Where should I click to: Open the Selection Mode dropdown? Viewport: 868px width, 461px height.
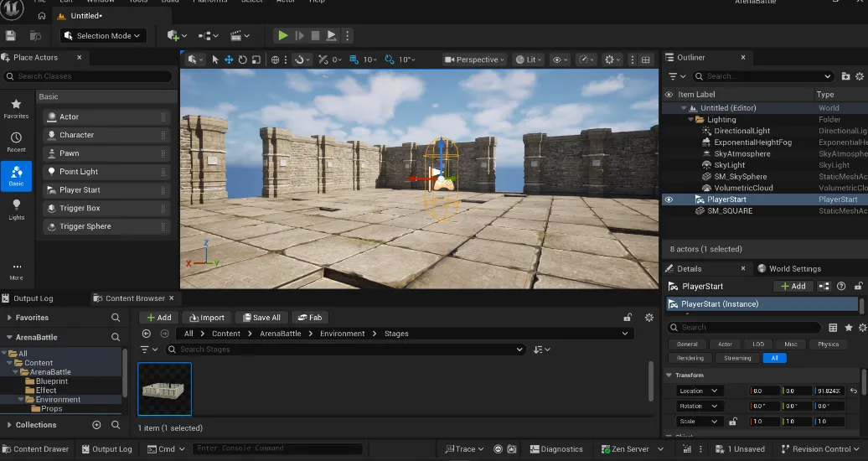[103, 36]
